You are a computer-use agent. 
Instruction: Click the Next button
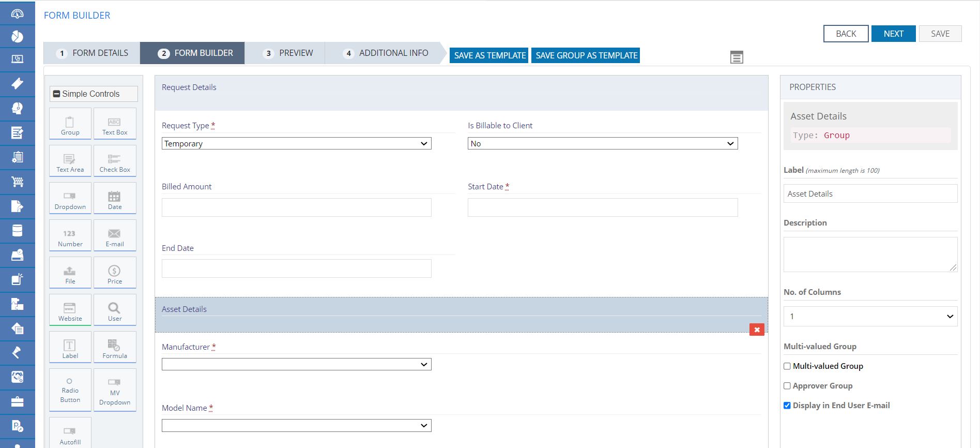pyautogui.click(x=893, y=34)
